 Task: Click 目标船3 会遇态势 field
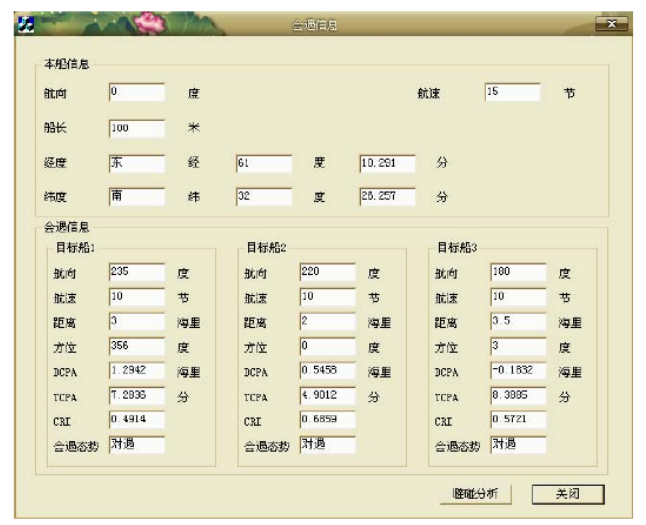tap(518, 445)
